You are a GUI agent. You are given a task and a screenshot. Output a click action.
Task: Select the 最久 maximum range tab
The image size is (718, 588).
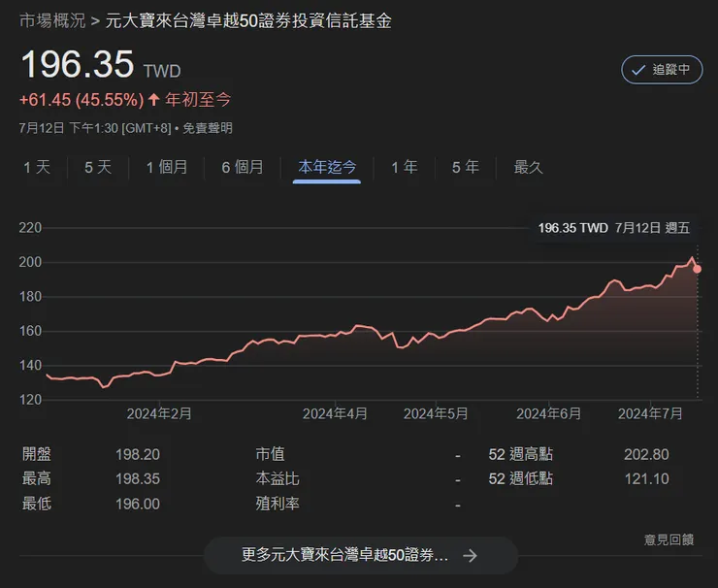pos(529,167)
